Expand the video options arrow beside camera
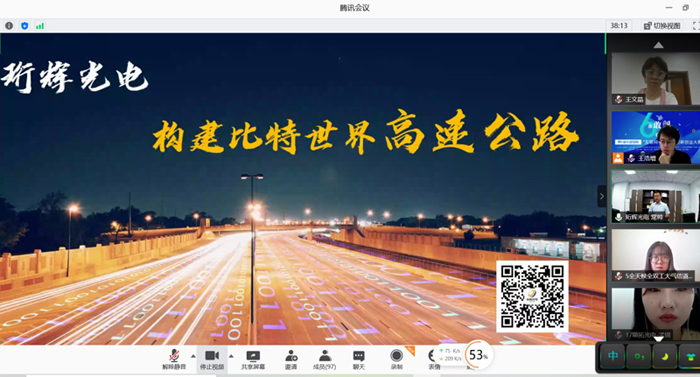Screen dimensions: 700x377 pyautogui.click(x=231, y=356)
